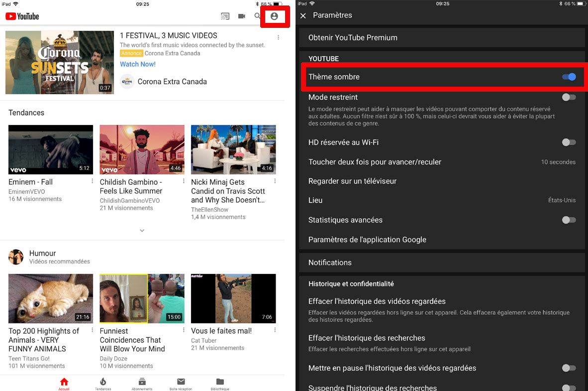Open three-dot menu for Eminem - Fall
Viewport: 588px width, 391px height.
pos(92,181)
